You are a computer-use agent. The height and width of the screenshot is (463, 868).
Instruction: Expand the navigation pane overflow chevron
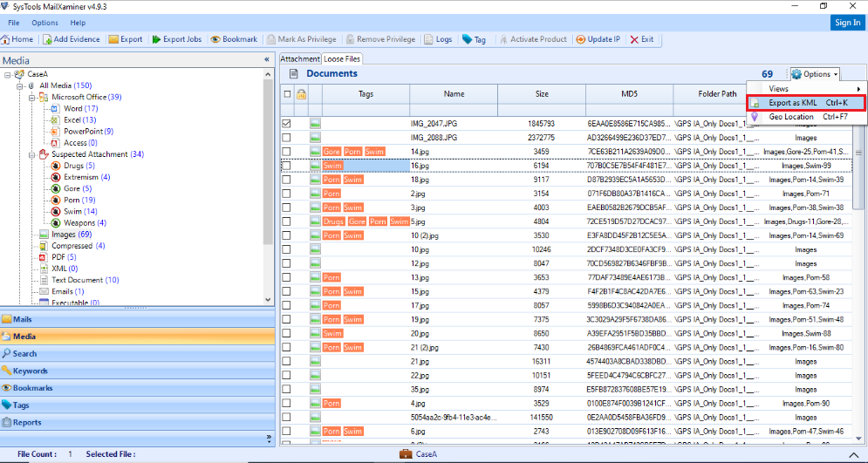(x=269, y=438)
